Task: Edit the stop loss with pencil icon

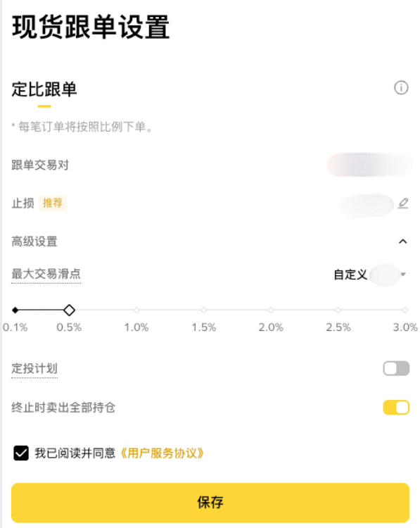Action: (x=403, y=203)
